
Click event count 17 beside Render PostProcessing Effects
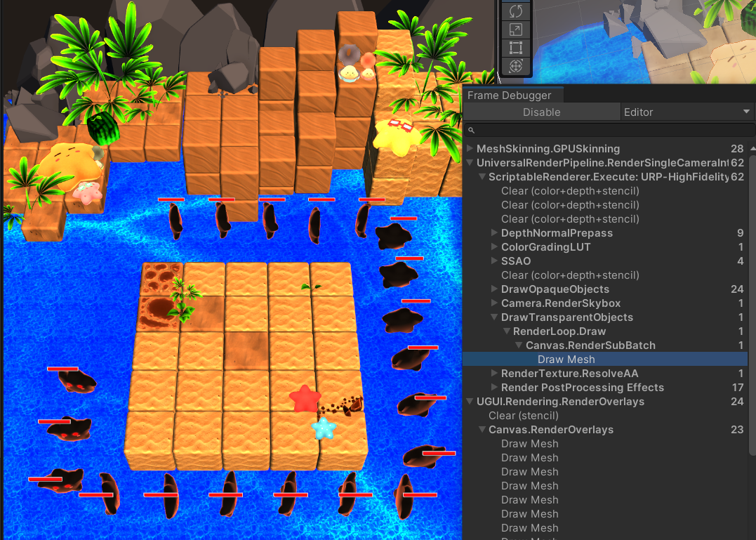pyautogui.click(x=738, y=387)
